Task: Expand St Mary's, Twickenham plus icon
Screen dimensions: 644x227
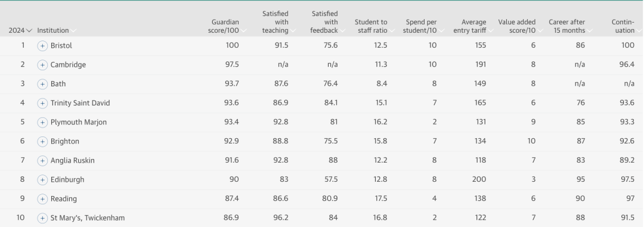Action: (x=42, y=219)
